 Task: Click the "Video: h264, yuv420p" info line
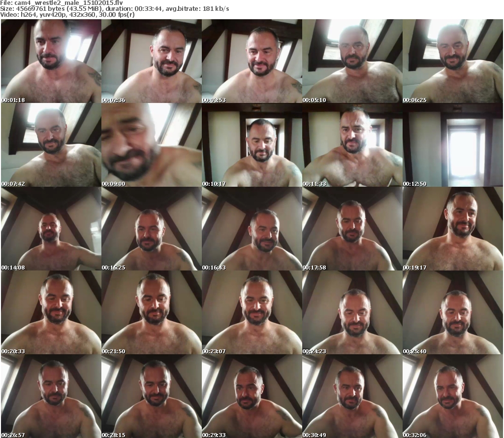click(x=67, y=15)
